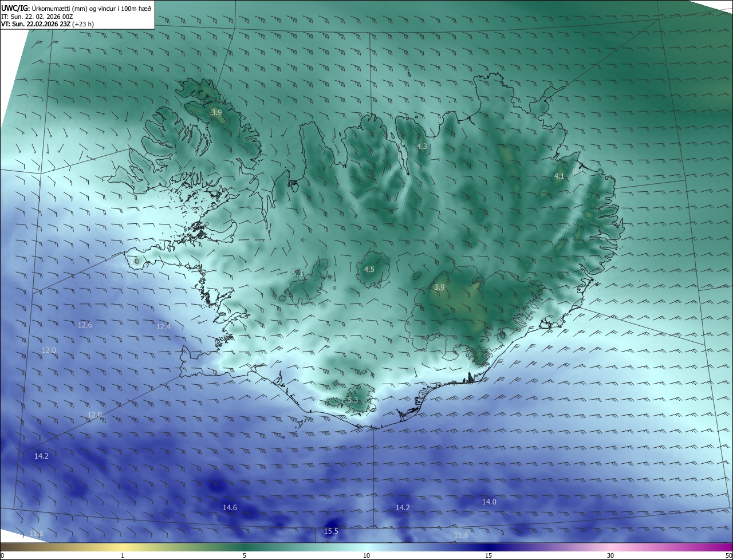Click the faint 8.3 label beside 4.3
733x560 pixels.
403,155
